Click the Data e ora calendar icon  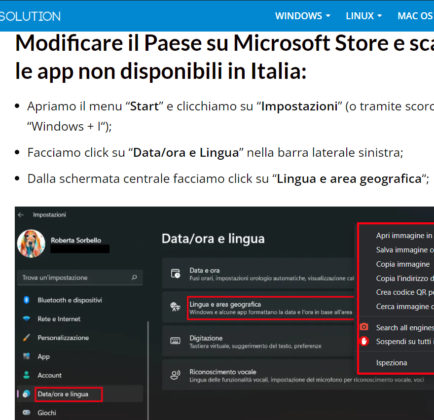click(x=175, y=273)
